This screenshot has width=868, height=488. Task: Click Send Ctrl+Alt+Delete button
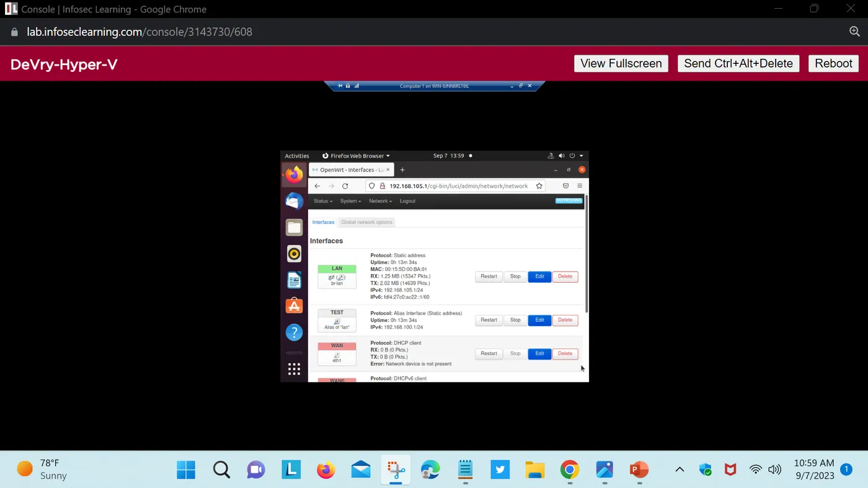coord(738,63)
